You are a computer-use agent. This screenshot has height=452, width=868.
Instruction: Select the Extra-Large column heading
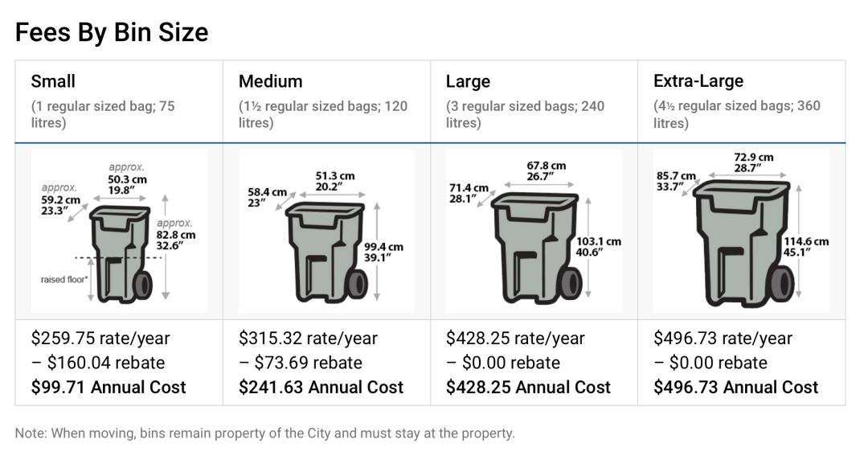[x=698, y=81]
